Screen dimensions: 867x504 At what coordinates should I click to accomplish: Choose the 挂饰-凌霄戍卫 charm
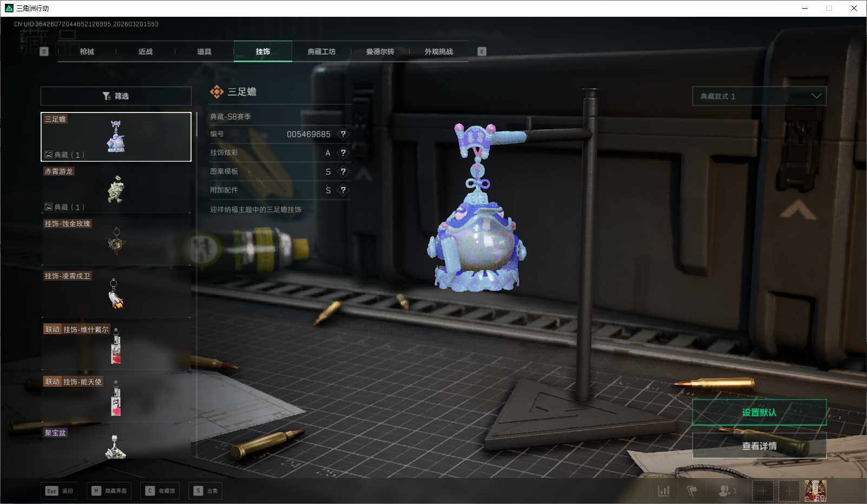point(116,294)
